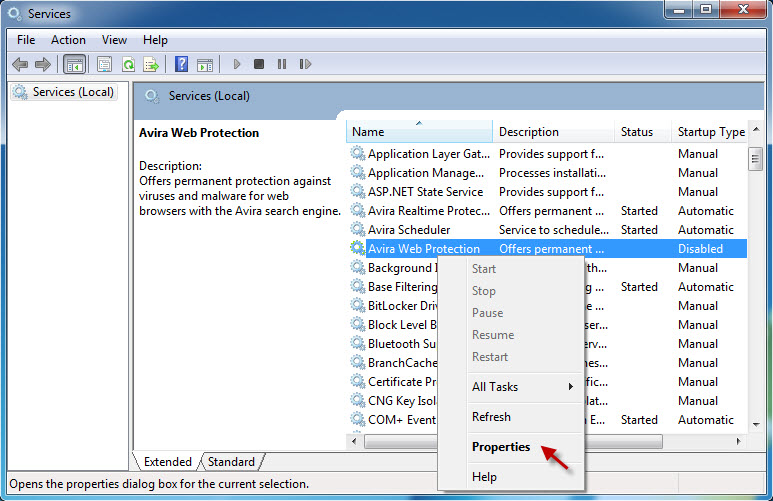Click gear icon beside Avira Realtime Protection
Image resolution: width=773 pixels, height=501 pixels.
pos(357,210)
